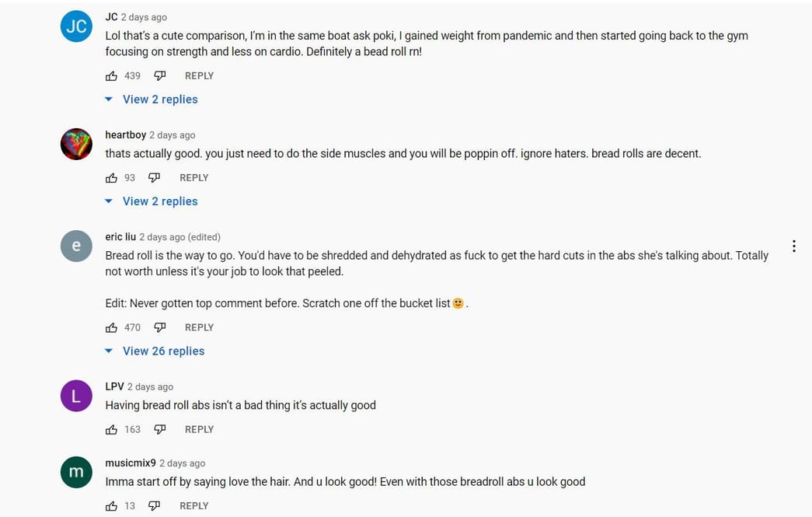Open the three-dot menu on eric liu's comment

point(794,246)
